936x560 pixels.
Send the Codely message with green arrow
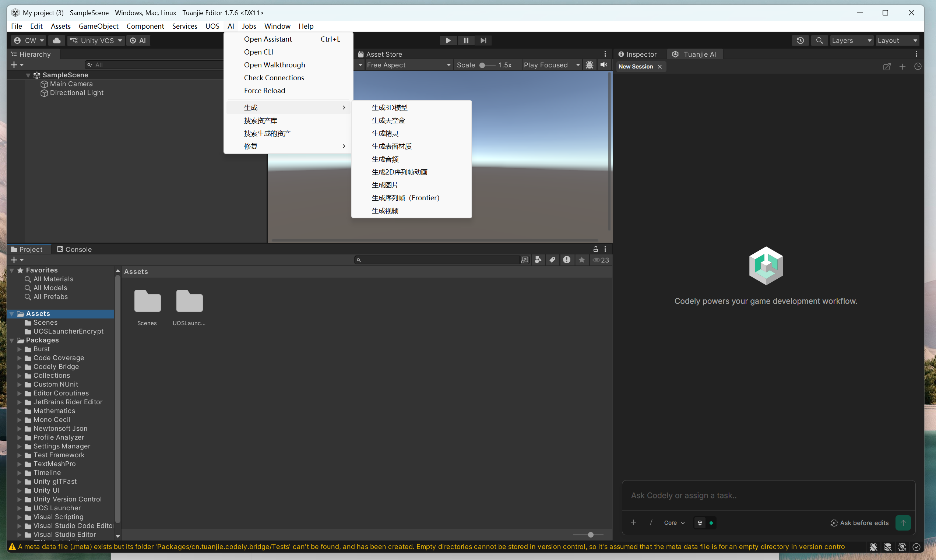tap(903, 523)
